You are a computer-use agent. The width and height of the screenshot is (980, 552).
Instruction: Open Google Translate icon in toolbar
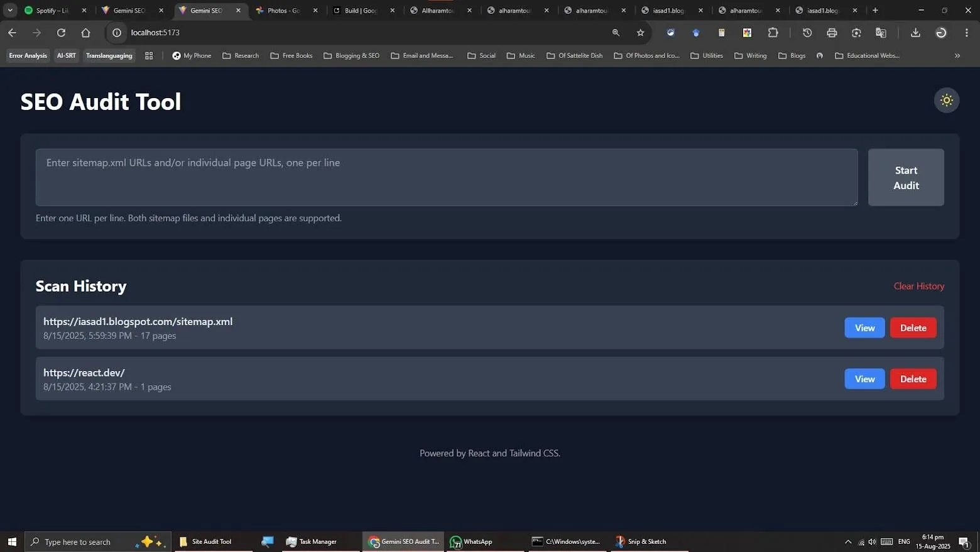pos(881,32)
